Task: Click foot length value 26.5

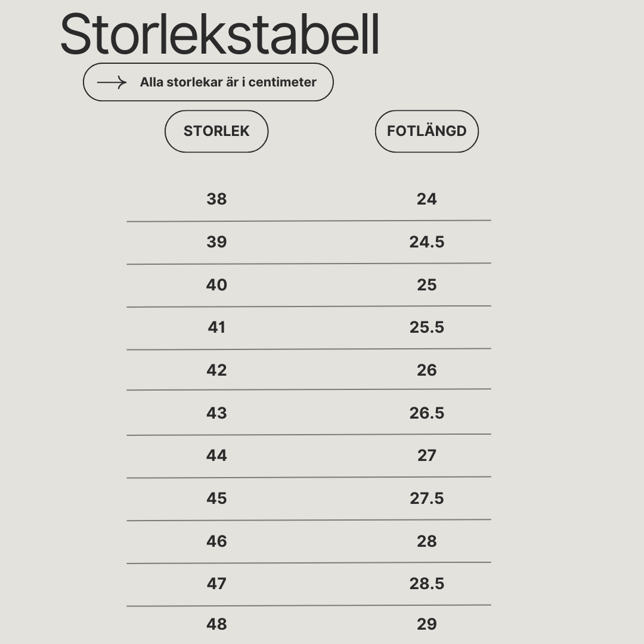Action: pyautogui.click(x=427, y=413)
